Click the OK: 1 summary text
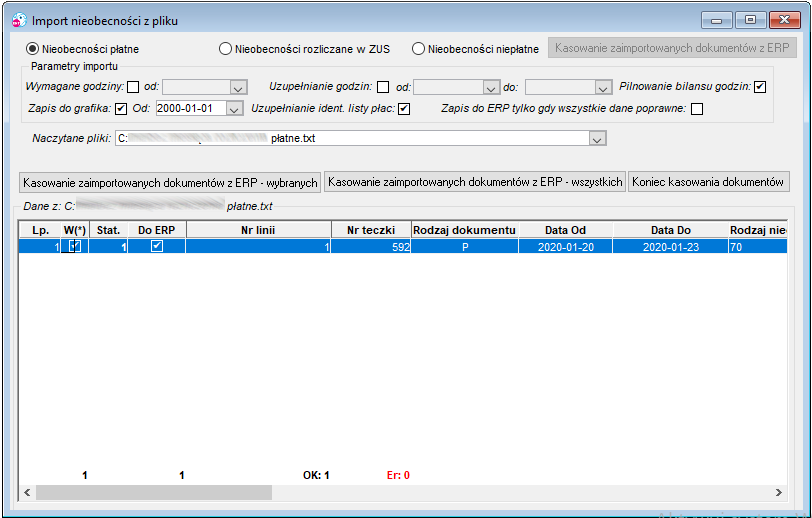Image resolution: width=812 pixels, height=518 pixels. [x=316, y=475]
